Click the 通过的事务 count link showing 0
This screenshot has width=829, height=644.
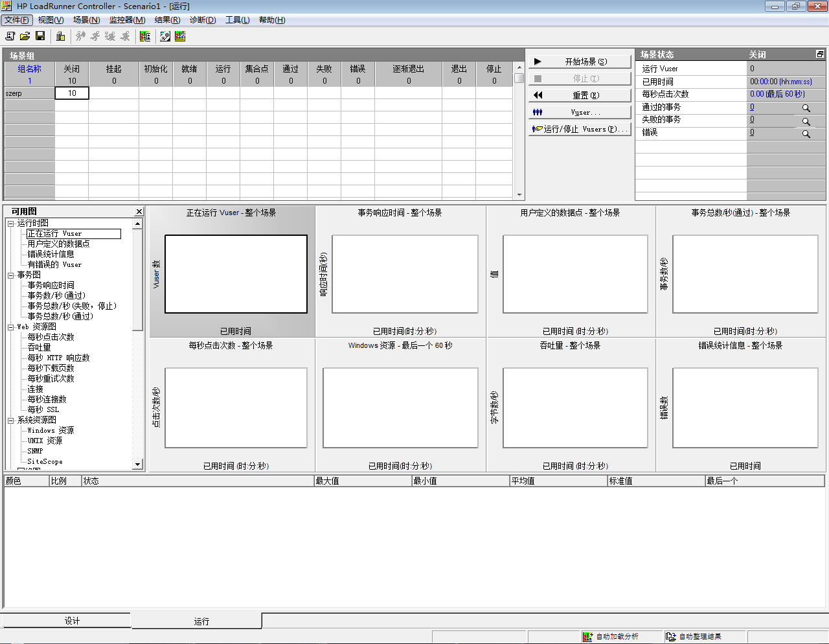pos(752,108)
